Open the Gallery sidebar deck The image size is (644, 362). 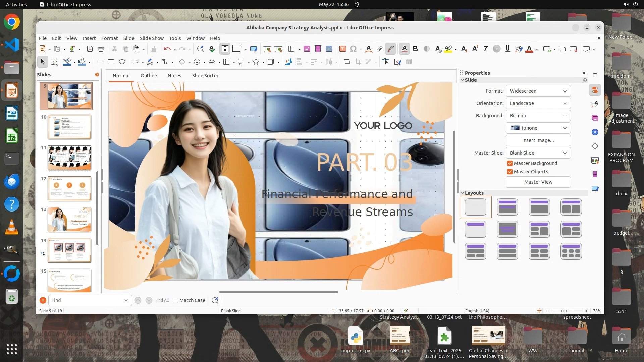point(595,118)
